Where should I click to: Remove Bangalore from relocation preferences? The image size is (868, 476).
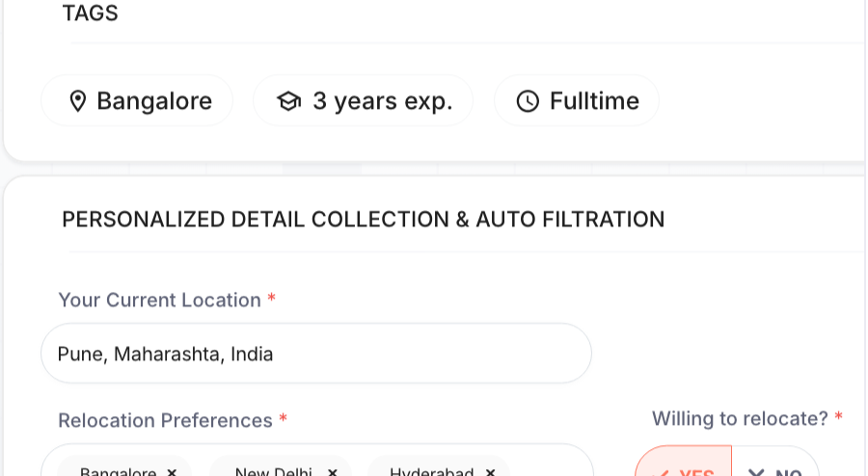(x=172, y=472)
